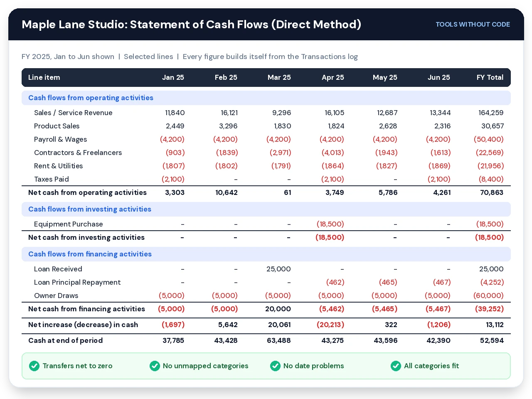532x399 pixels.
Task: Click the Net increase (decrease) in cash label
Action: 83,325
